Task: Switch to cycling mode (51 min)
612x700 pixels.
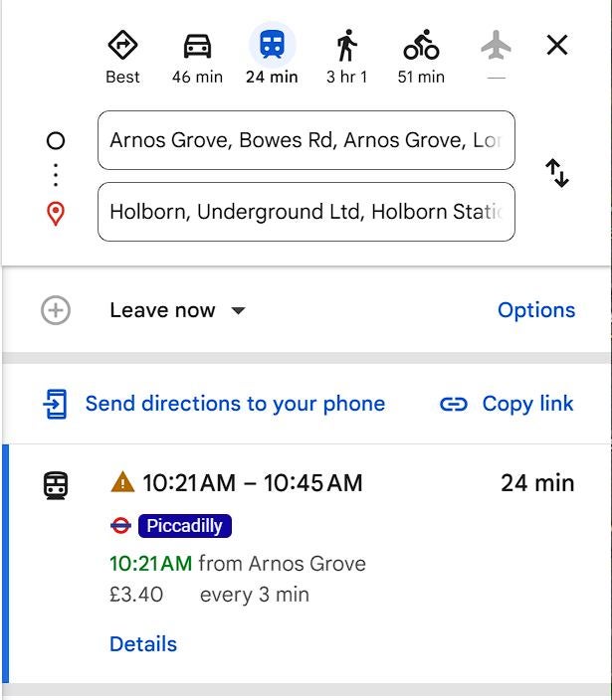Action: (421, 46)
